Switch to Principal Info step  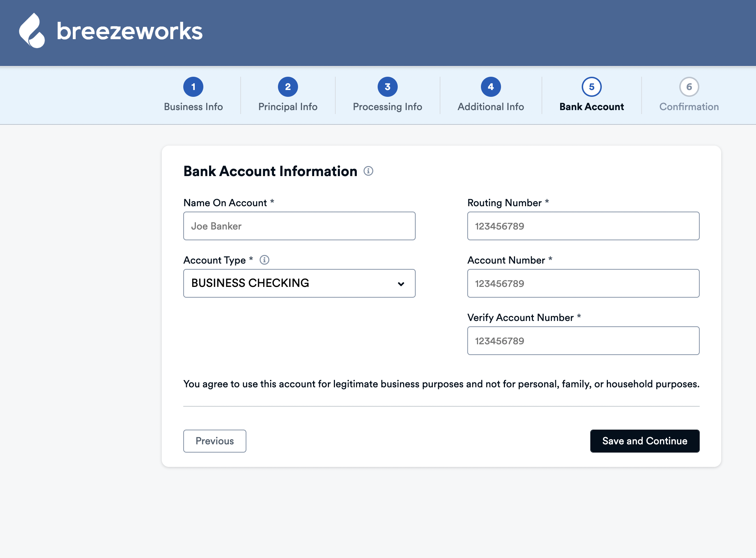(x=288, y=107)
